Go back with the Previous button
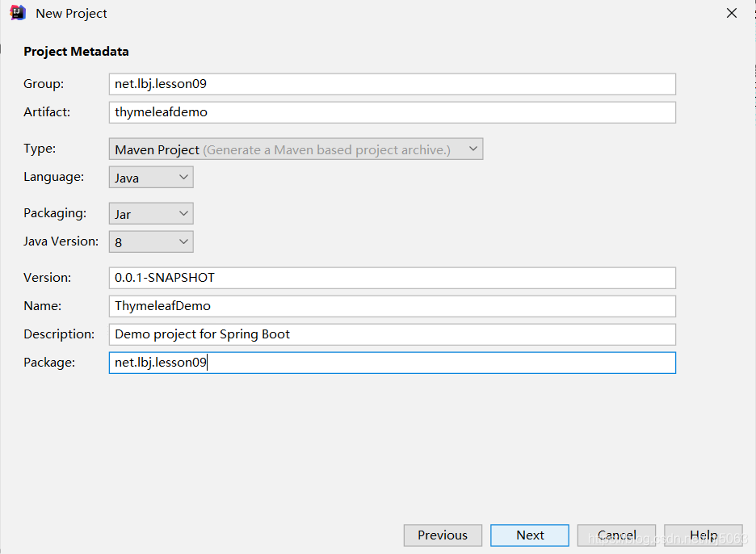Viewport: 756px width, 554px height. (443, 535)
